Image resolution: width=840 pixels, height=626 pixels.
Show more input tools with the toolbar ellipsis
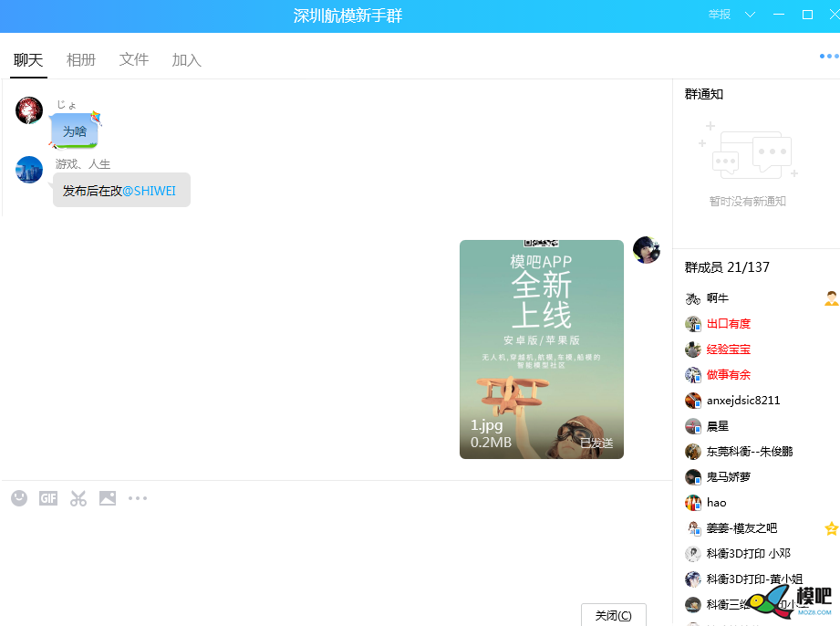(x=138, y=498)
